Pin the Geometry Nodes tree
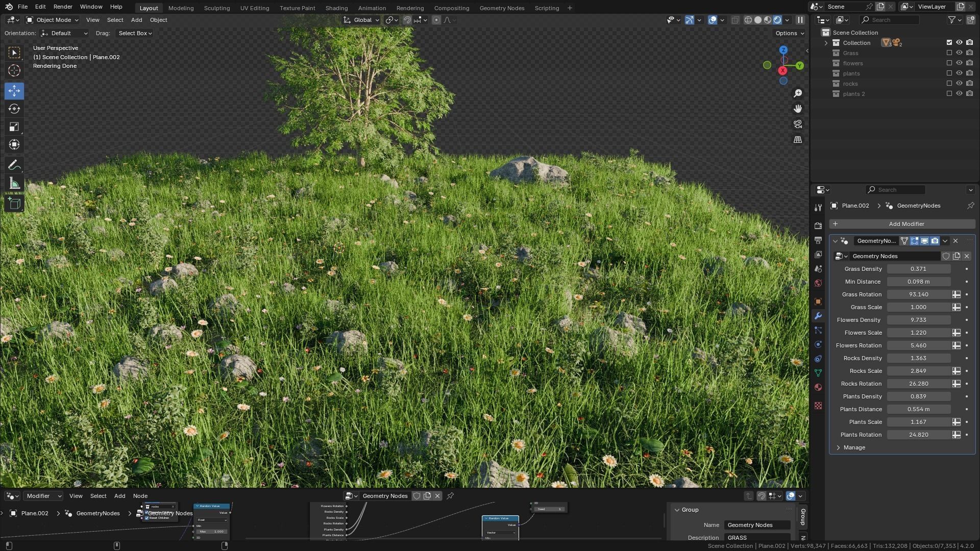Viewport: 980px width, 551px height. click(450, 496)
